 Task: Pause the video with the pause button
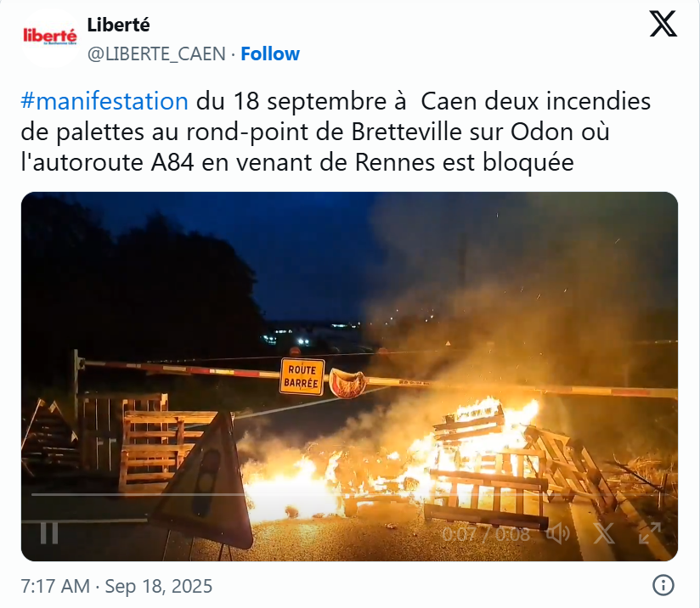click(49, 532)
